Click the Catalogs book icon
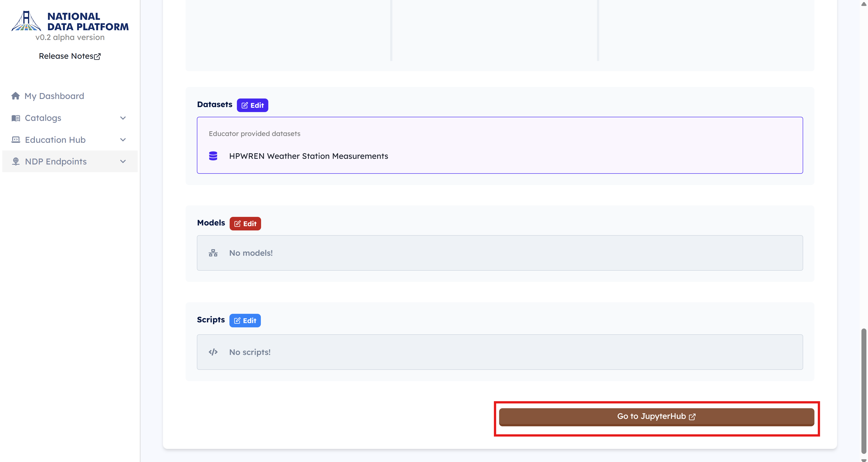Image resolution: width=868 pixels, height=462 pixels. click(x=16, y=118)
